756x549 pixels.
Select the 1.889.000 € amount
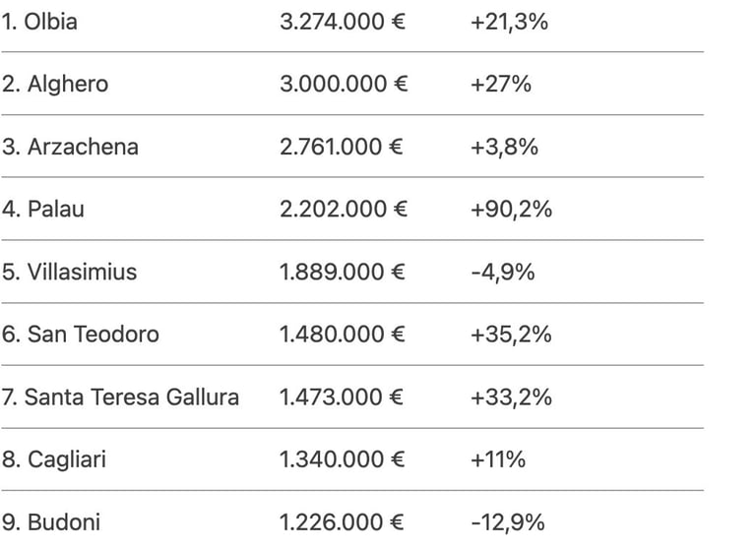click(342, 273)
